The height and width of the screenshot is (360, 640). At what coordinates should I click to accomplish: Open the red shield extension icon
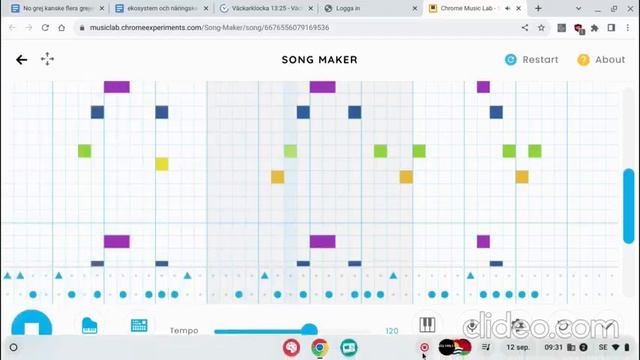click(578, 28)
